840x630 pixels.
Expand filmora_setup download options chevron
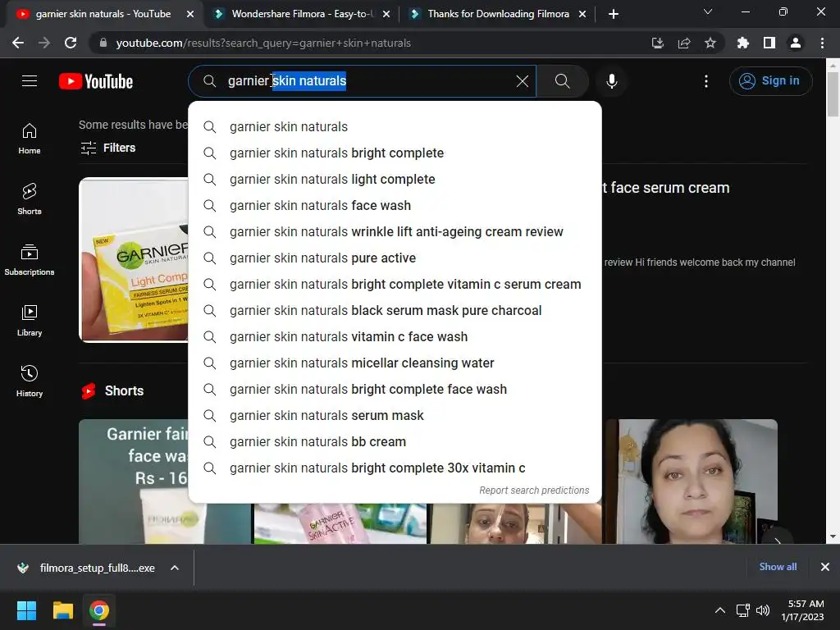tap(175, 568)
